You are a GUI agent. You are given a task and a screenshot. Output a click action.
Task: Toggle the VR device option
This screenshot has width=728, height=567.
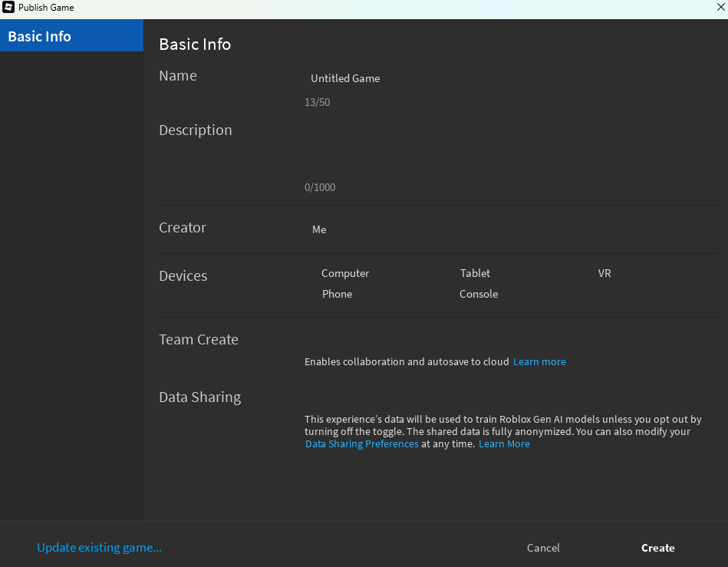[x=604, y=273]
